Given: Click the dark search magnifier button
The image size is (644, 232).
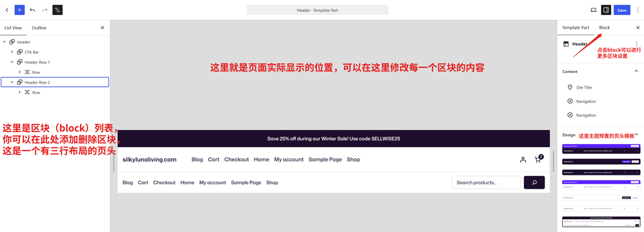Looking at the screenshot, I should point(535,183).
